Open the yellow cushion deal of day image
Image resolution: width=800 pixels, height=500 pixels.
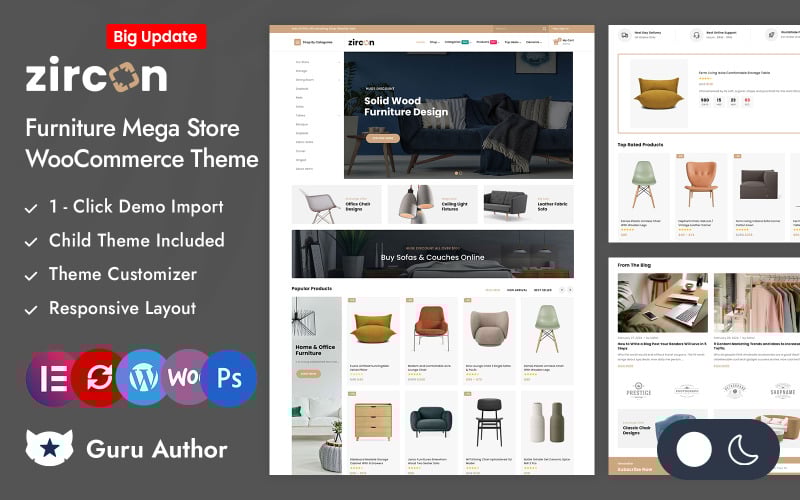659,93
